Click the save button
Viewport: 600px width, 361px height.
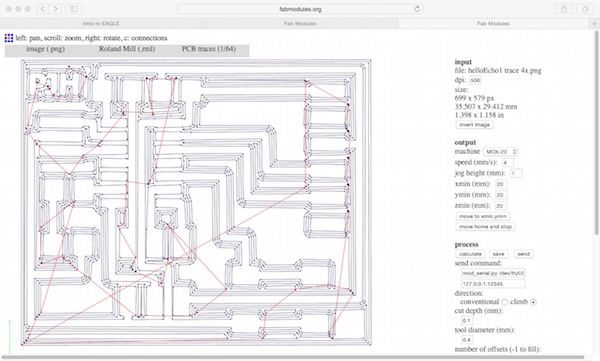click(x=498, y=254)
